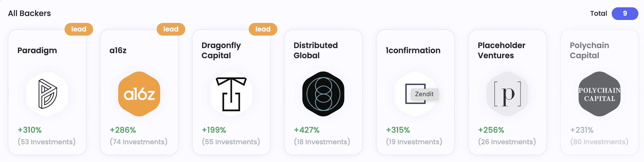Toggle the lead badge on a16z card

pos(171,29)
